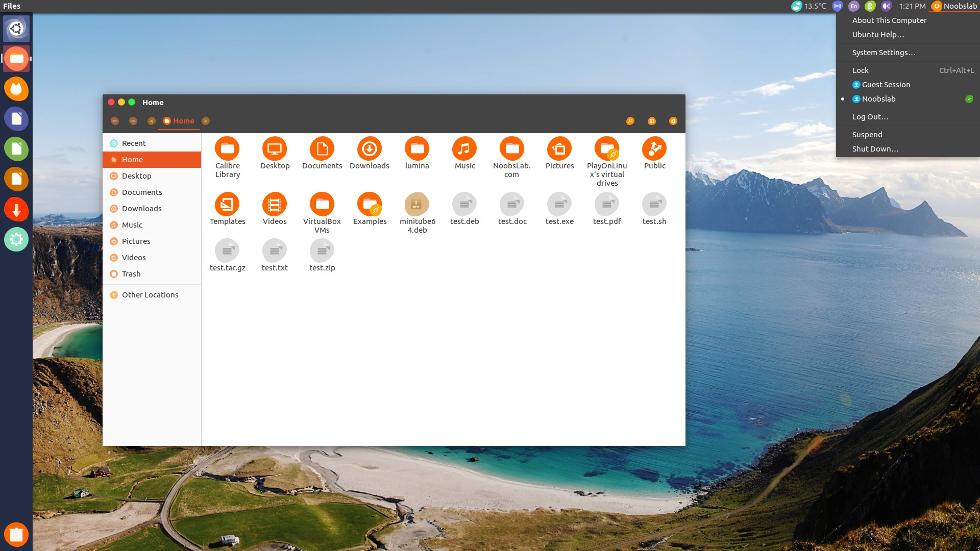Choose Shut Down from session menu
Screen dimensions: 980x551
click(x=875, y=149)
